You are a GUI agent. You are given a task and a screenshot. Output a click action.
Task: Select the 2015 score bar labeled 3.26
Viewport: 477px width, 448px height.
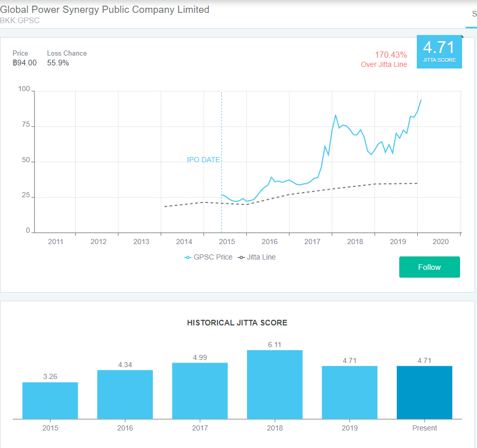tap(50, 401)
